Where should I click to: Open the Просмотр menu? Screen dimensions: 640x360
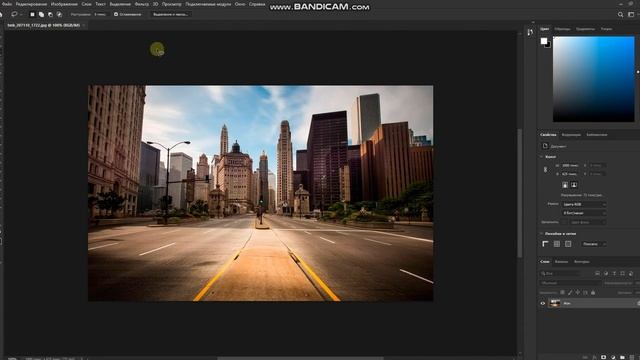coord(171,4)
